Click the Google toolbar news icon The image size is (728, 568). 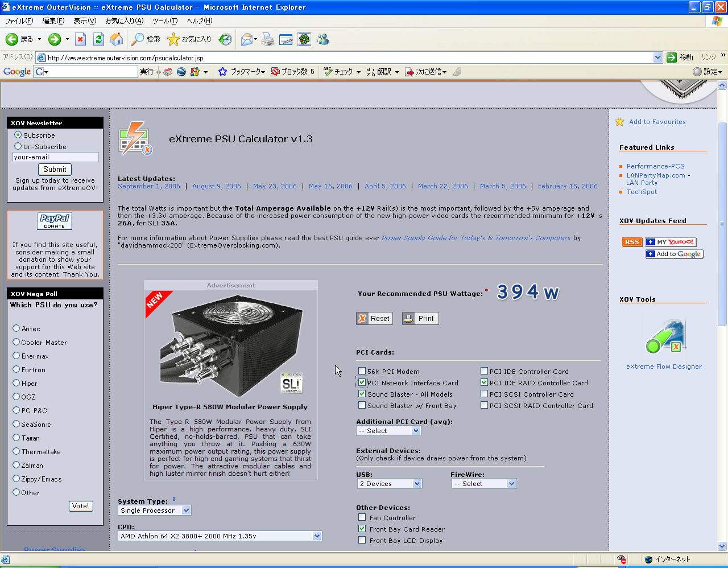pos(168,72)
